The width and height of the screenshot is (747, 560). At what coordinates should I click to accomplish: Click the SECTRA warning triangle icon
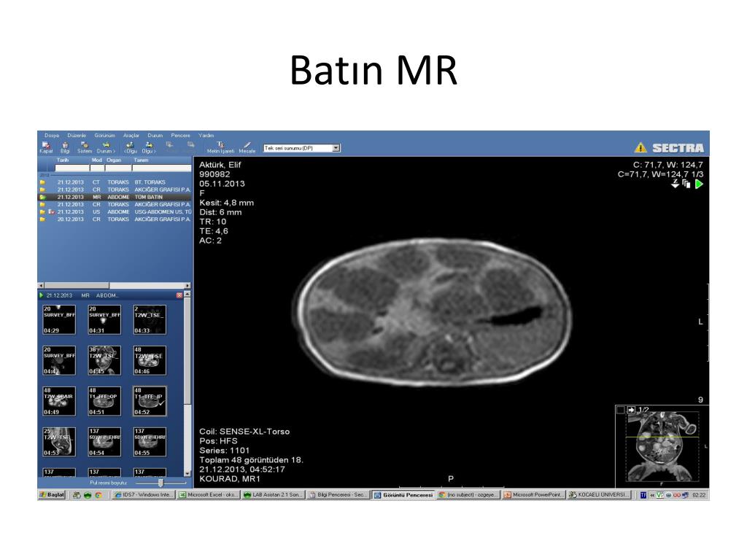pyautogui.click(x=640, y=147)
